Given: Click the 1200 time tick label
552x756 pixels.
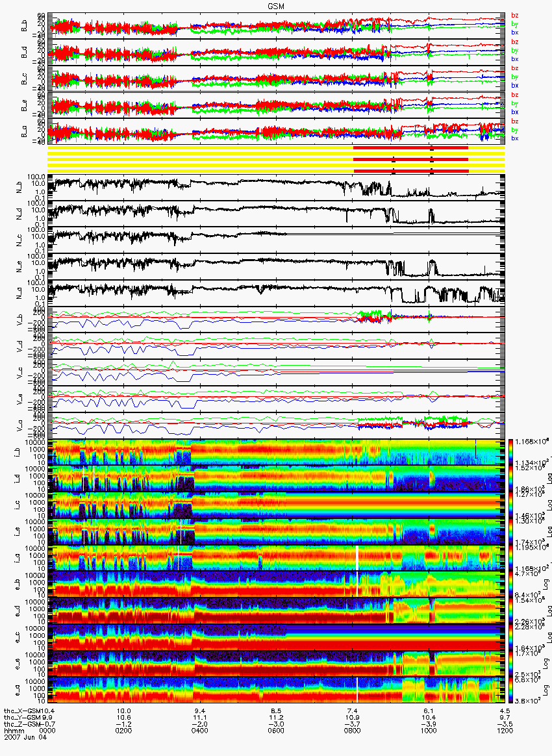Looking at the screenshot, I should coord(505,731).
